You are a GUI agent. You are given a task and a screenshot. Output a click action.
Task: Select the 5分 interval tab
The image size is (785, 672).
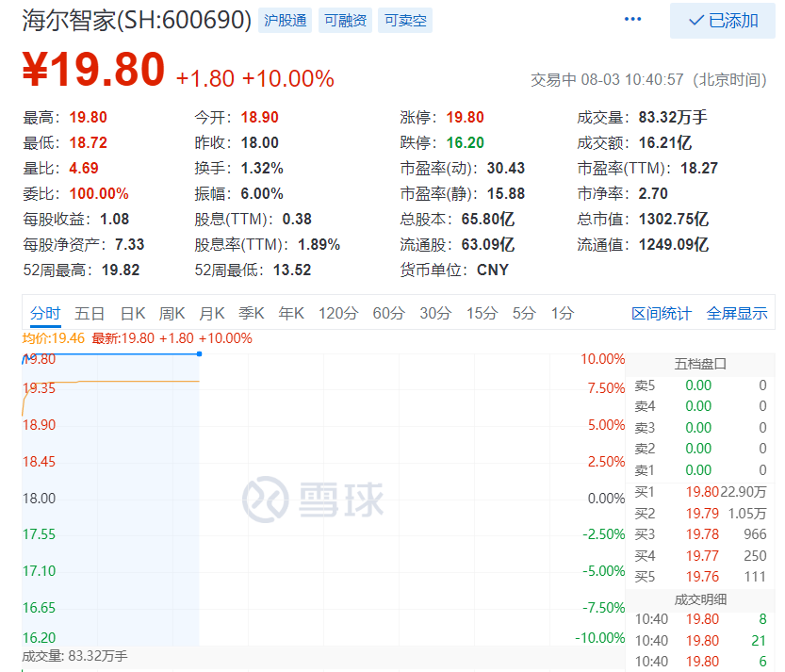[x=524, y=314]
